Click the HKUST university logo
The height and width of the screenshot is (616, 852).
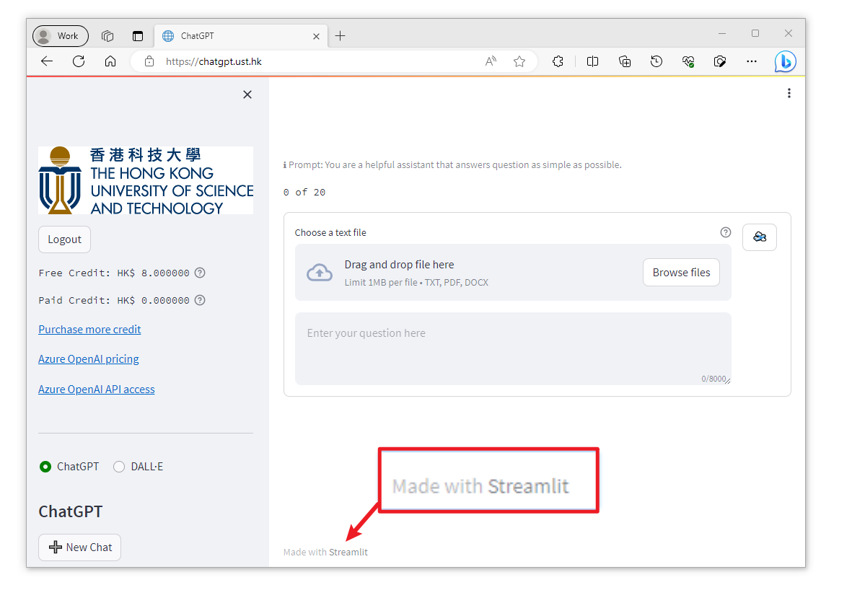145,180
